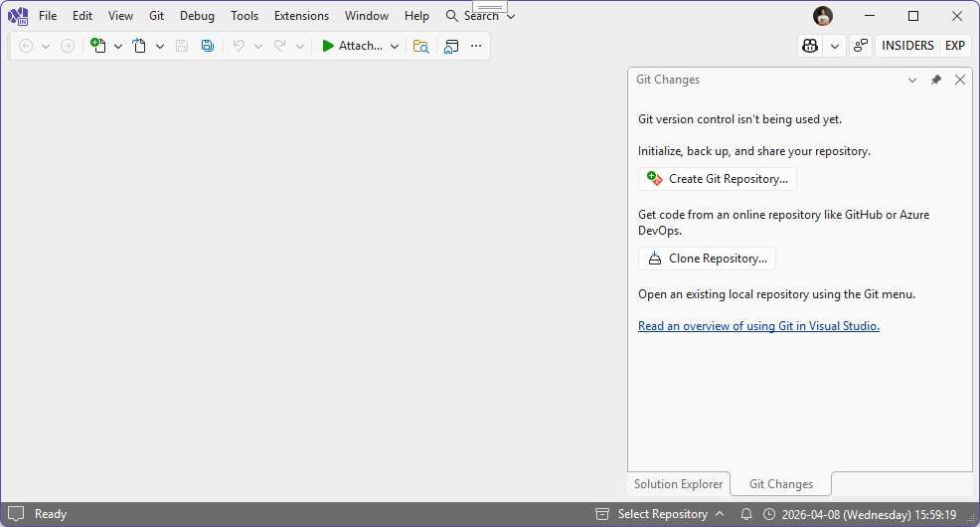Open the toolbar overflow ellipsis
Screen dimensions: 980x527
click(x=476, y=46)
